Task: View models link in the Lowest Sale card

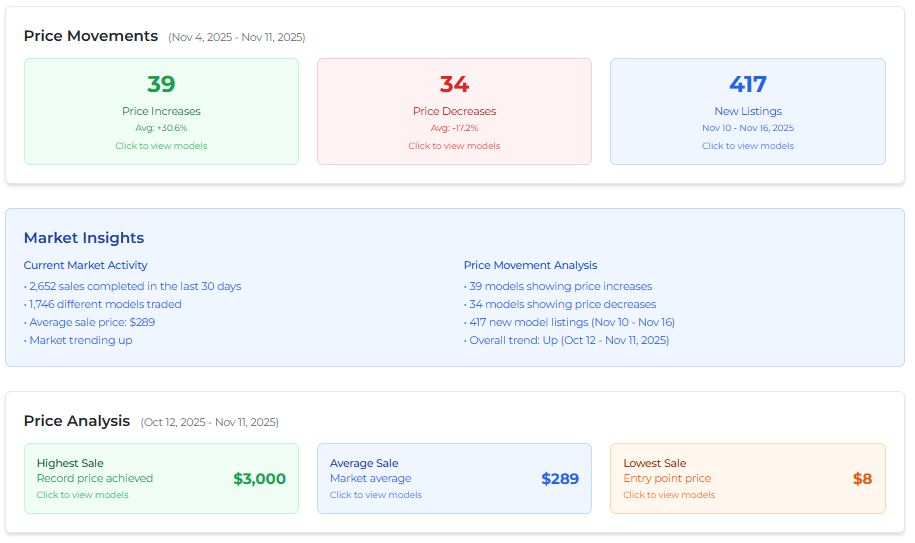Action: (669, 495)
